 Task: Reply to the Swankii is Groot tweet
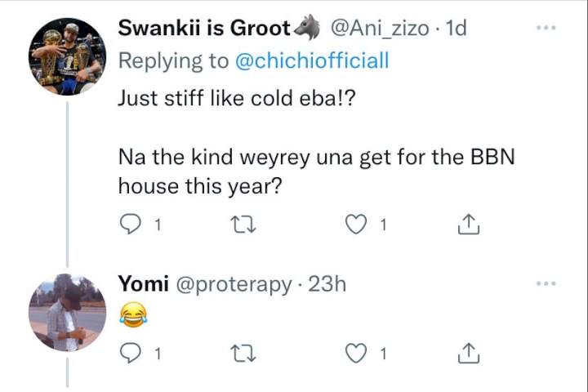(130, 224)
